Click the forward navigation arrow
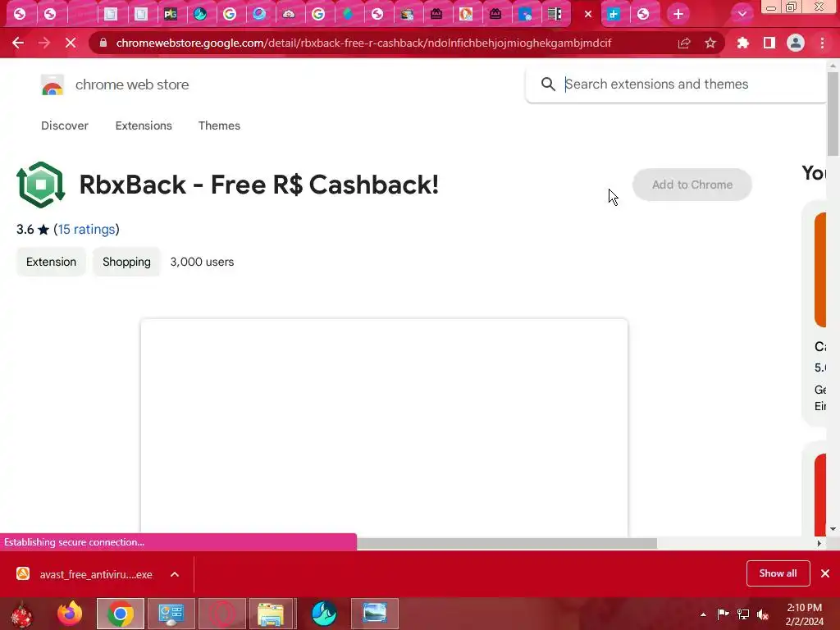 pyautogui.click(x=44, y=43)
